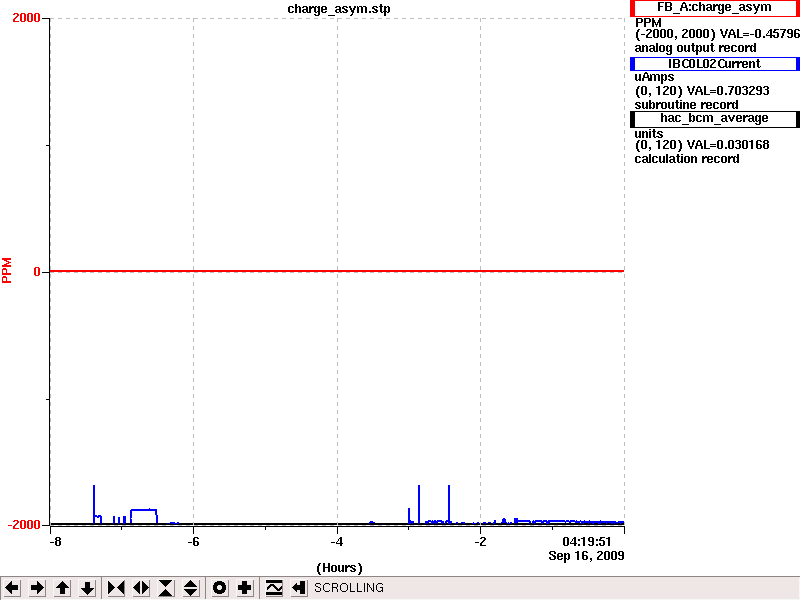Pan the graph down with the down arrow
800x600 pixels.
click(x=87, y=588)
